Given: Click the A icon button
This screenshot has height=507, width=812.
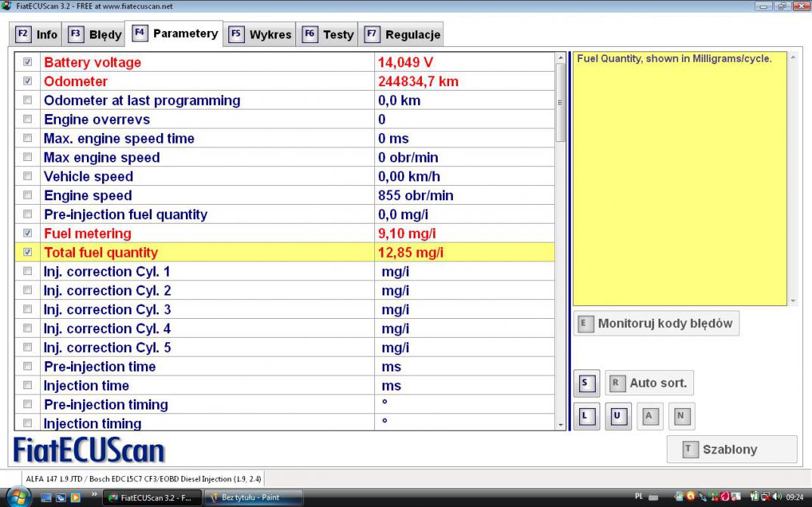Looking at the screenshot, I should tap(649, 416).
